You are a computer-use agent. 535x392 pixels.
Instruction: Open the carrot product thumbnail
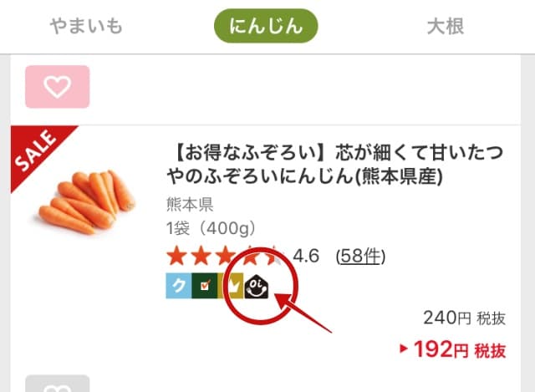click(x=87, y=201)
